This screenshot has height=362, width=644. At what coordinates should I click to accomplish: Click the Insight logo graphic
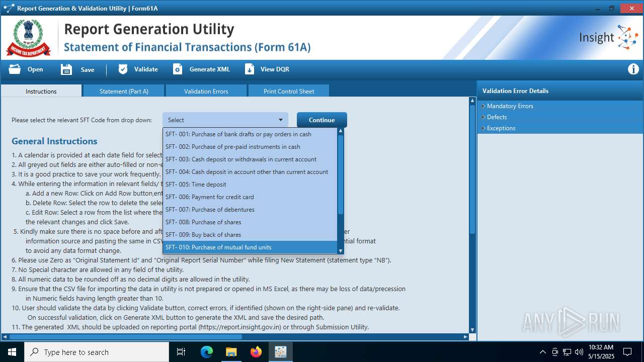point(608,38)
